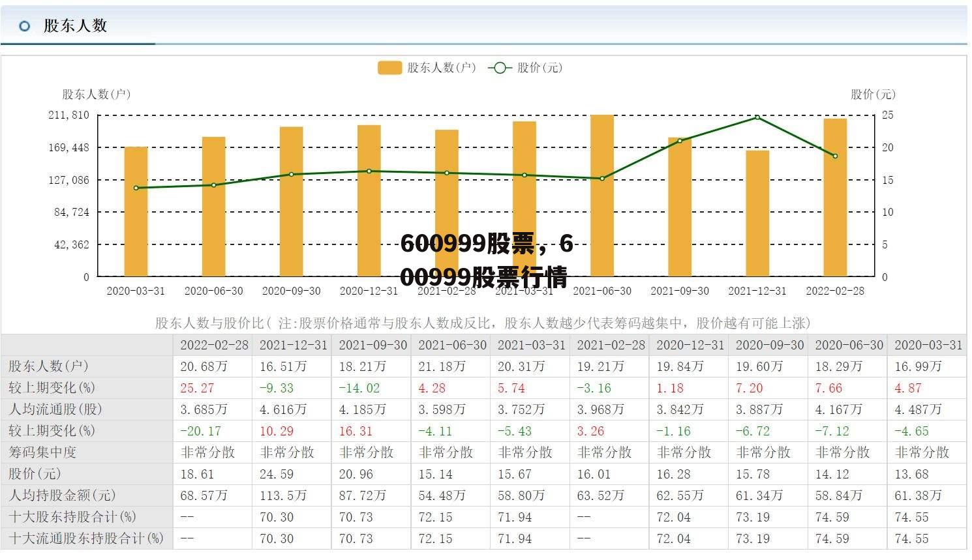Select the green -20.17 change value
The height and width of the screenshot is (560, 972).
[200, 431]
